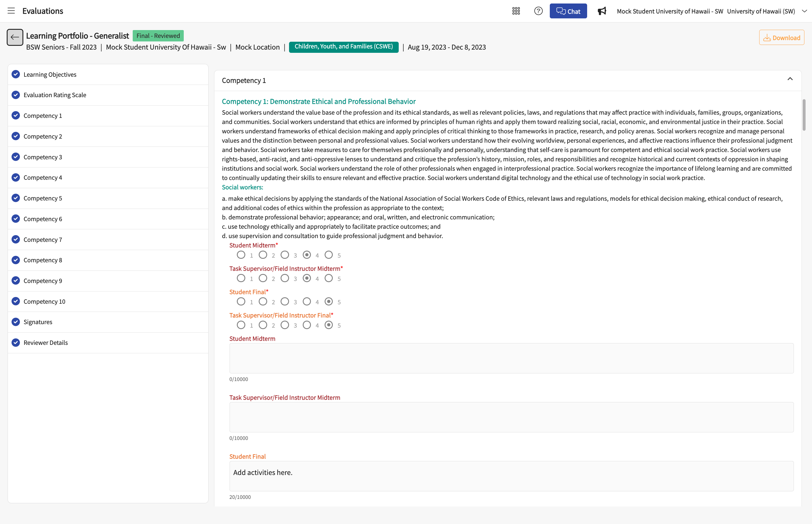Screen dimensions: 812x524
Task: Open Competency 7 in the sidebar
Action: tap(108, 240)
